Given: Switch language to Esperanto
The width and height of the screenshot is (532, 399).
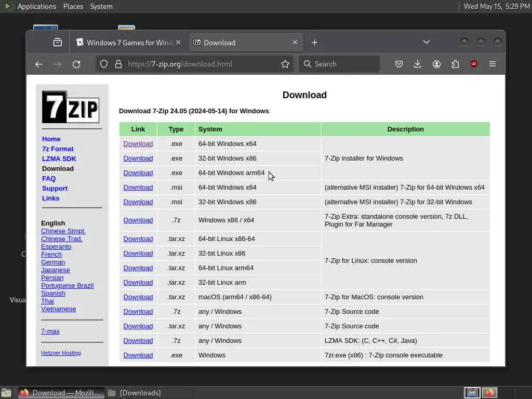Looking at the screenshot, I should tap(56, 247).
